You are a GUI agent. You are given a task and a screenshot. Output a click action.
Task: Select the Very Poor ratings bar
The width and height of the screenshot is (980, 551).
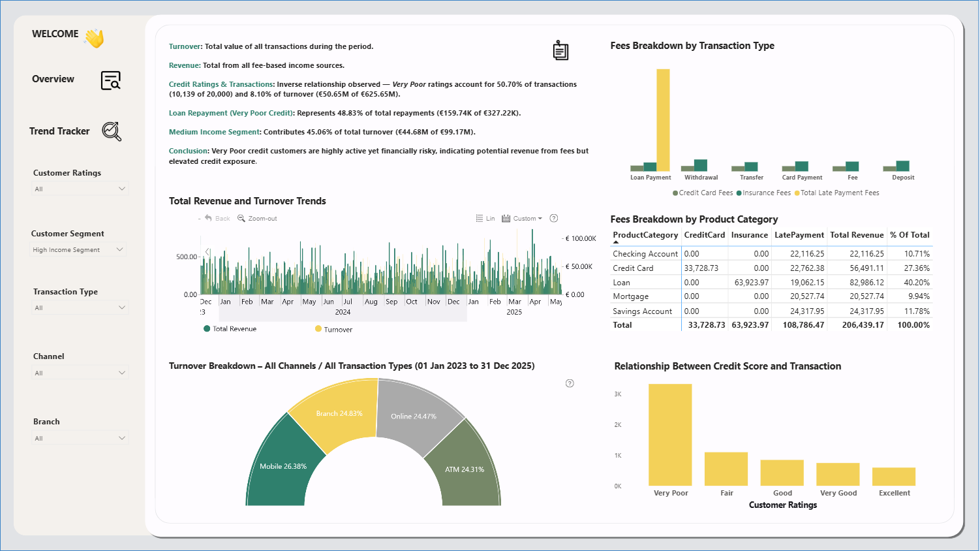coord(670,435)
